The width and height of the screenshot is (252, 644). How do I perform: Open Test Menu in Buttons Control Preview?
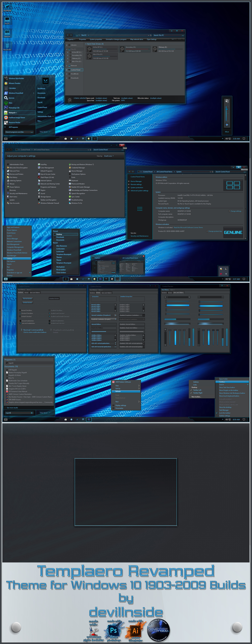click(22, 290)
